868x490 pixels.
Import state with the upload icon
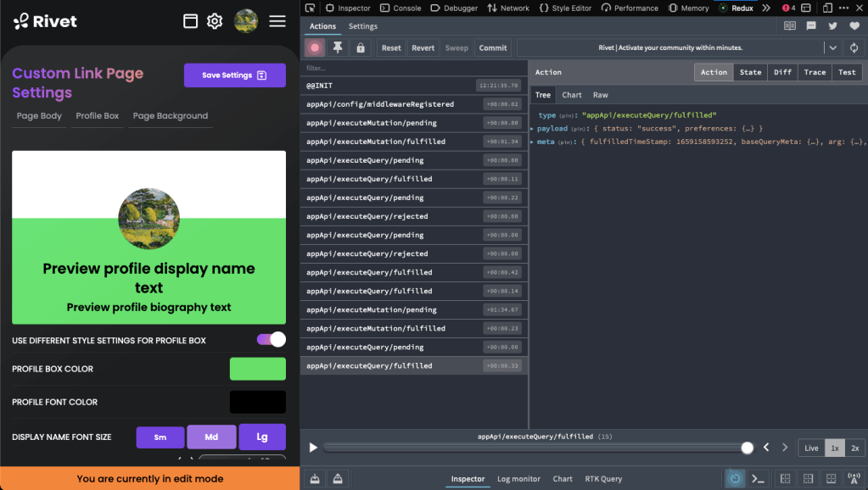tap(337, 478)
